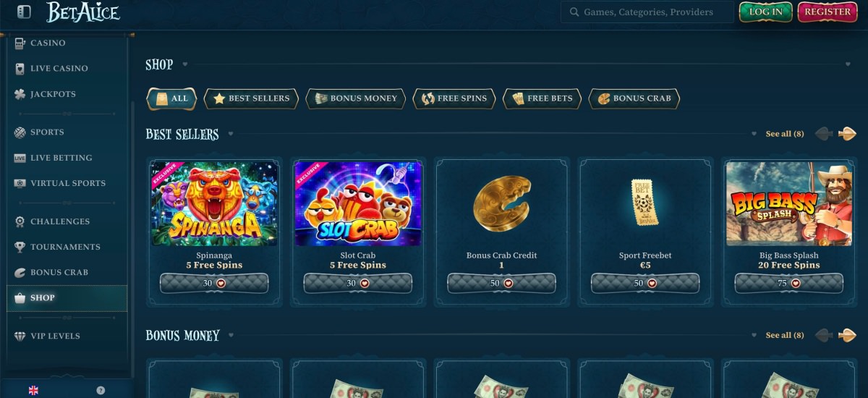
Task: Collapse the Bonus Money section heading marker
Action: click(231, 335)
